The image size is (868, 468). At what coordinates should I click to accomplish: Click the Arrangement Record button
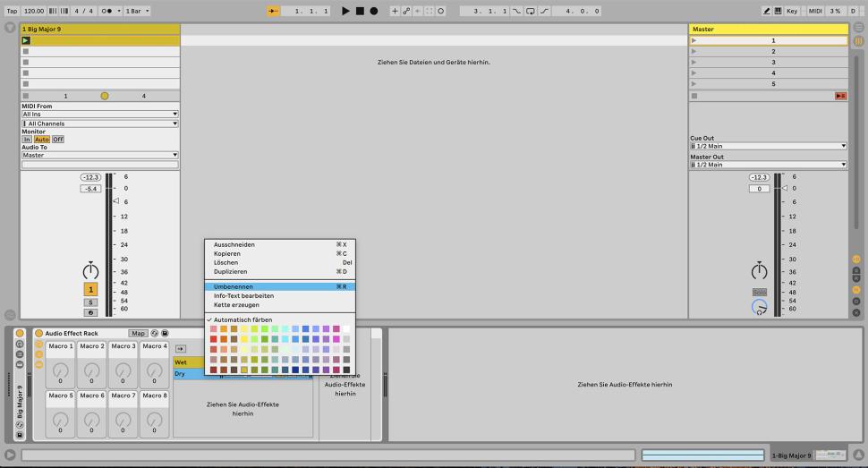coord(374,11)
